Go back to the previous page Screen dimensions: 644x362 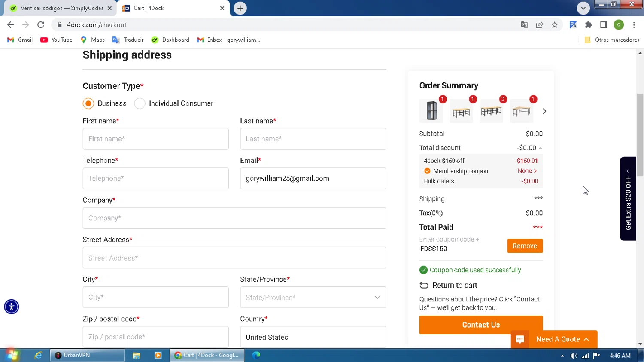tap(11, 25)
